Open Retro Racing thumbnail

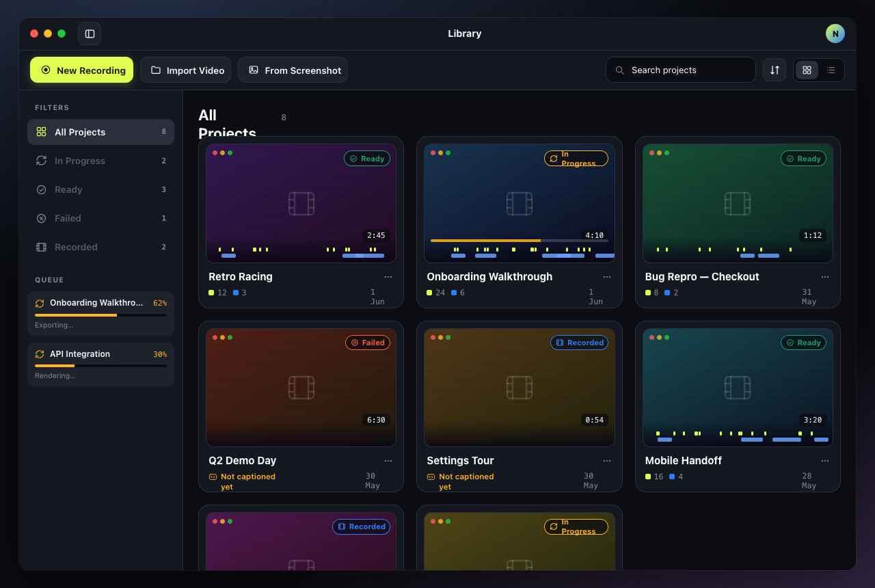[x=301, y=203]
